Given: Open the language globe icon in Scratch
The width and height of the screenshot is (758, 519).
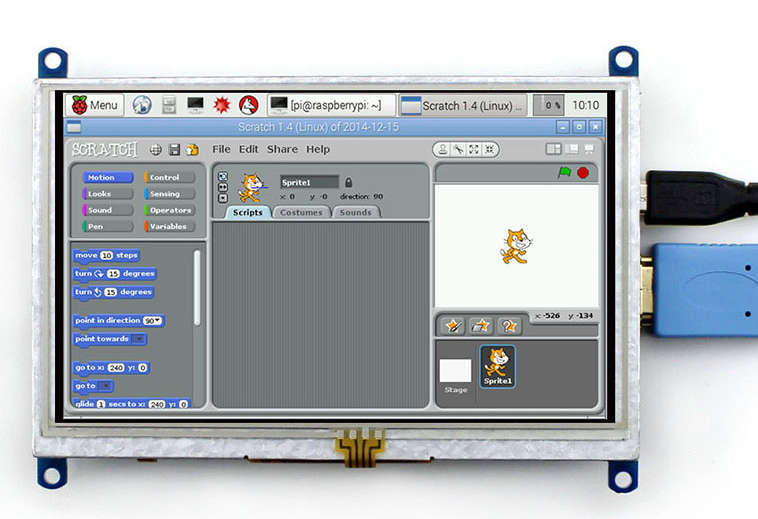Looking at the screenshot, I should (x=156, y=150).
